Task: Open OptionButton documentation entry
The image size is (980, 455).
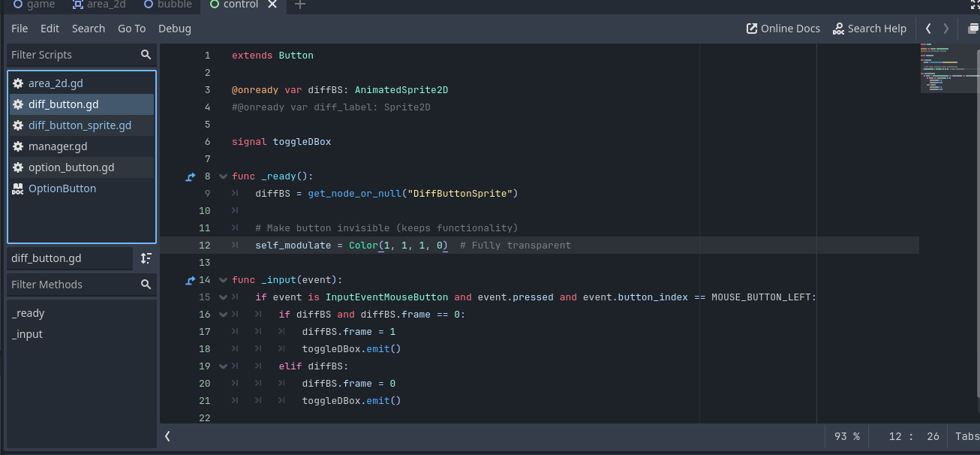Action: (x=62, y=188)
